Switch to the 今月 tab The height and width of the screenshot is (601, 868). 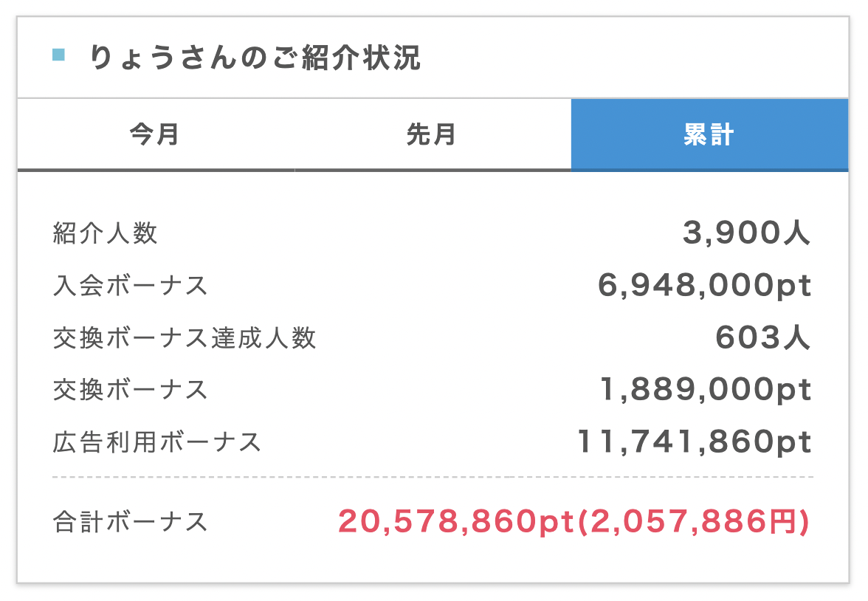(x=156, y=134)
